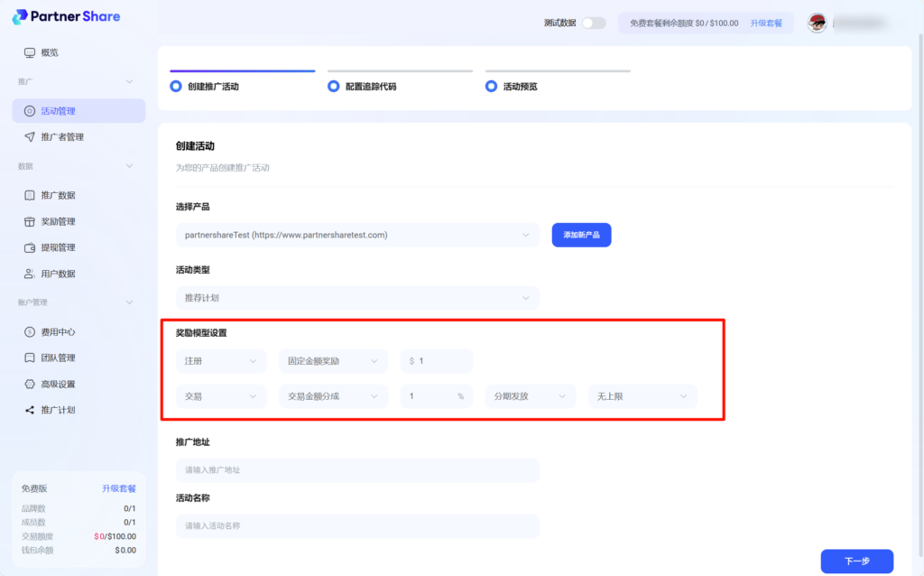The image size is (924, 576).
Task: Select the 配置追踪代码 step radio indicator
Action: pos(334,87)
